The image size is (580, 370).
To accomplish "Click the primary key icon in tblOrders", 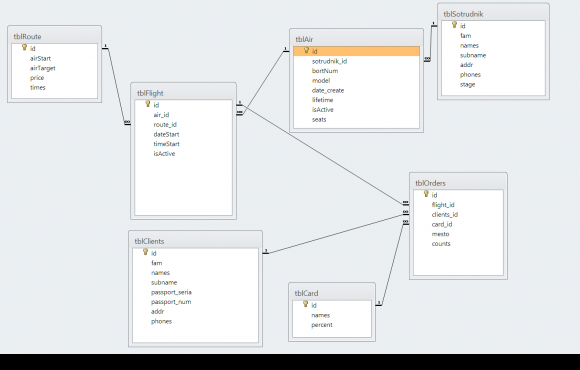I will tap(426, 194).
